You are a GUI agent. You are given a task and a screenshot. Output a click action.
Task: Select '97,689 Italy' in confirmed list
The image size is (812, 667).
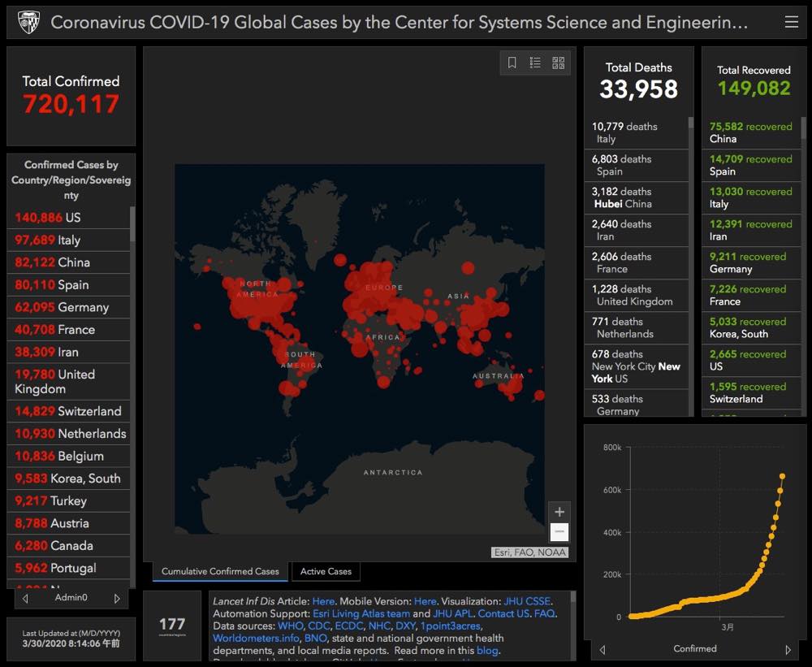tap(69, 240)
